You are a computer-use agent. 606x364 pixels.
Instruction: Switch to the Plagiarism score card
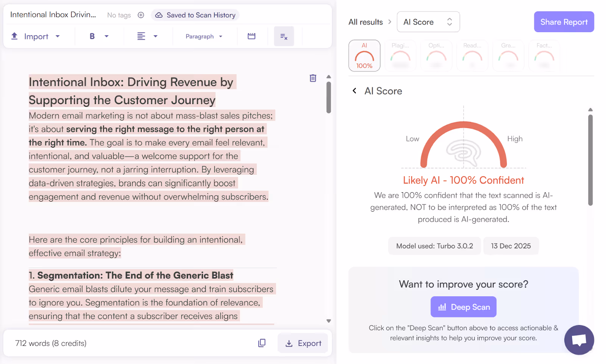click(x=400, y=55)
